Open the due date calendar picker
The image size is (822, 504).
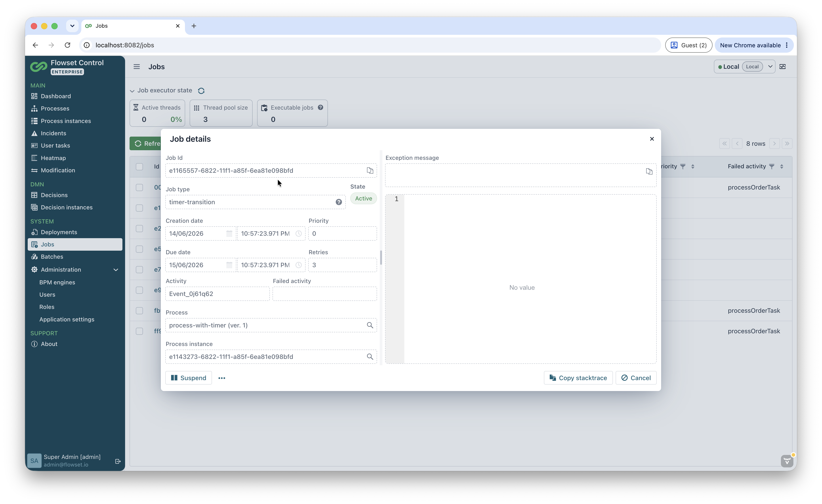[229, 265]
